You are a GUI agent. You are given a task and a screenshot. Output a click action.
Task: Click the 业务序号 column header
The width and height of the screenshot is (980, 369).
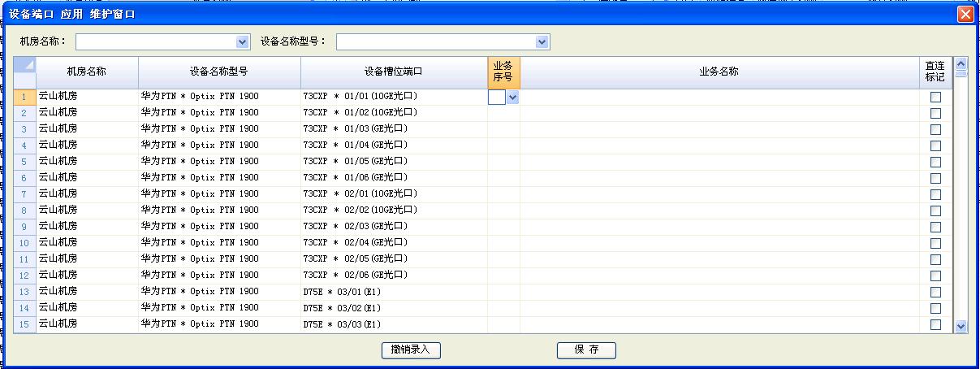(x=503, y=72)
